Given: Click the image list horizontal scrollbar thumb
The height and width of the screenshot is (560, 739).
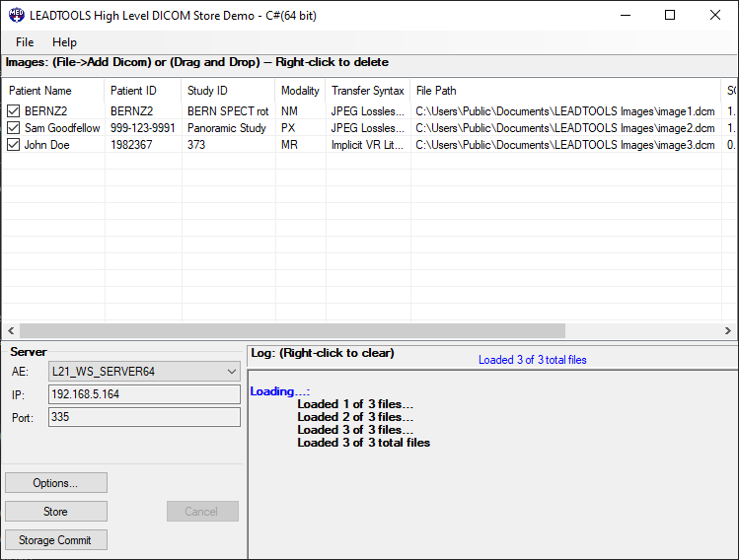Looking at the screenshot, I should [x=292, y=330].
